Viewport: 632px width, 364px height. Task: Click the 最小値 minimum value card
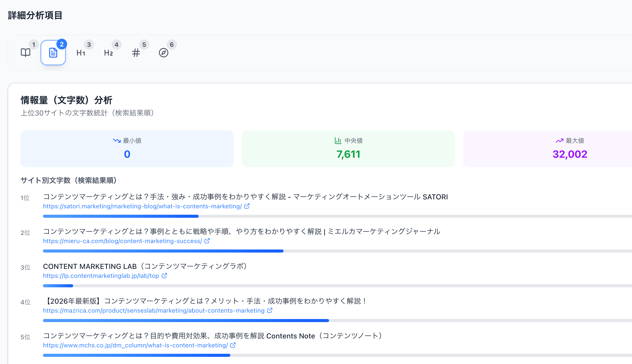pyautogui.click(x=127, y=149)
